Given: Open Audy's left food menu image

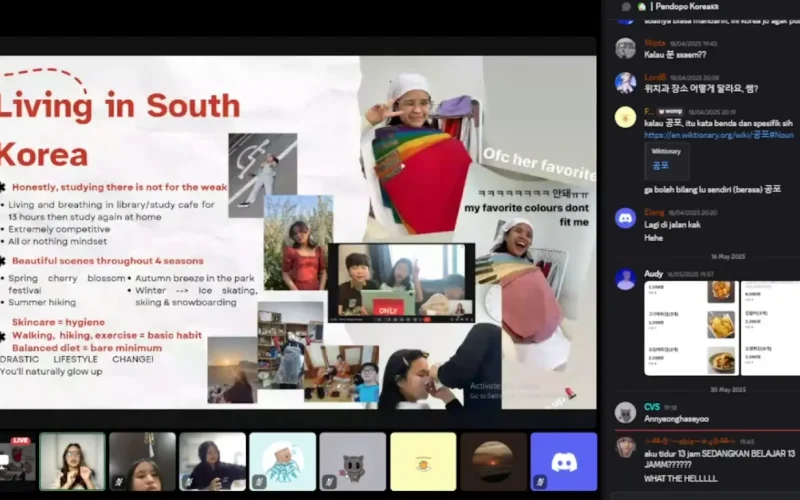Looking at the screenshot, I should pos(688,327).
